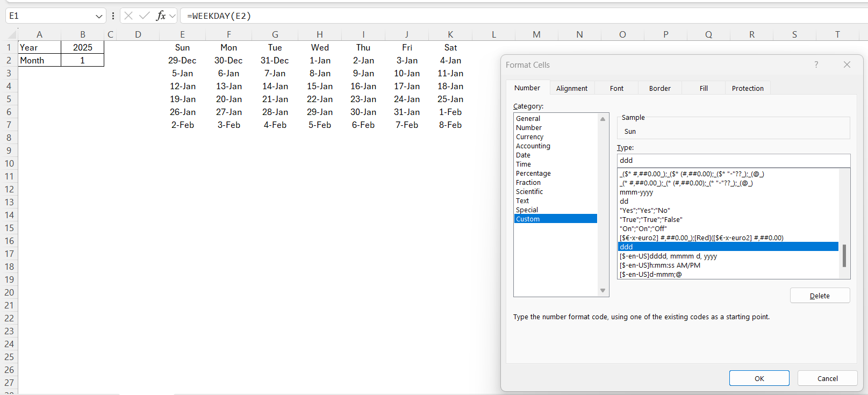Image resolution: width=868 pixels, height=395 pixels.
Task: Select cell B1 containing 2025
Action: 82,47
